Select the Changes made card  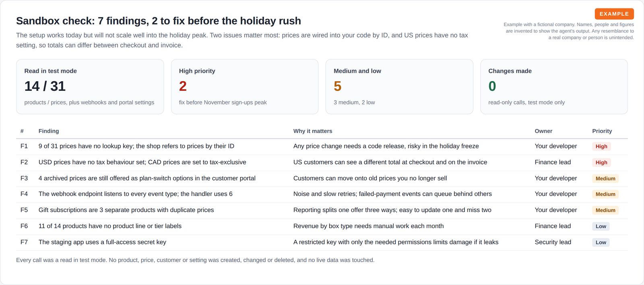[x=554, y=86]
